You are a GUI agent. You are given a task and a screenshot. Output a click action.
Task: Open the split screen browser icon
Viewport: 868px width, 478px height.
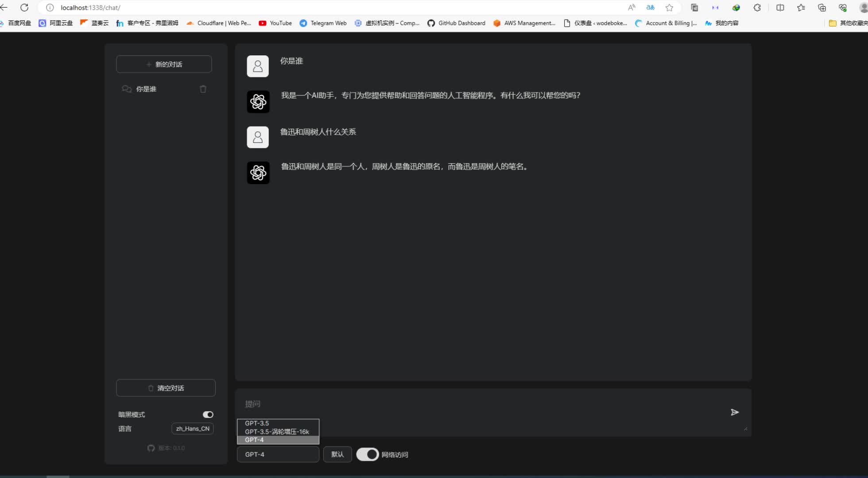point(780,8)
